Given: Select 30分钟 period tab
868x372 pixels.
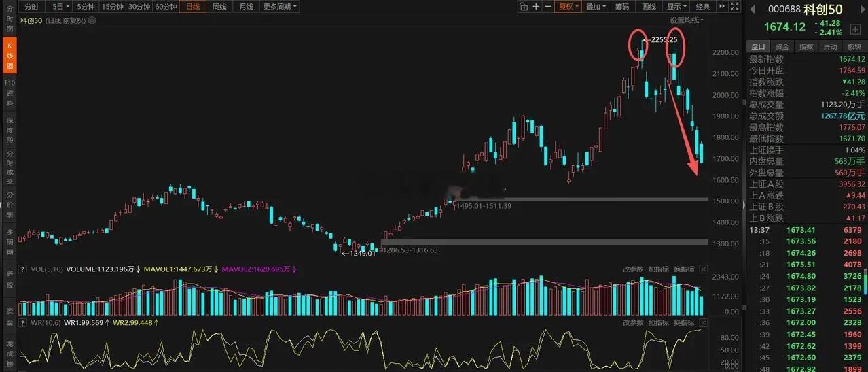Looking at the screenshot, I should [x=139, y=6].
